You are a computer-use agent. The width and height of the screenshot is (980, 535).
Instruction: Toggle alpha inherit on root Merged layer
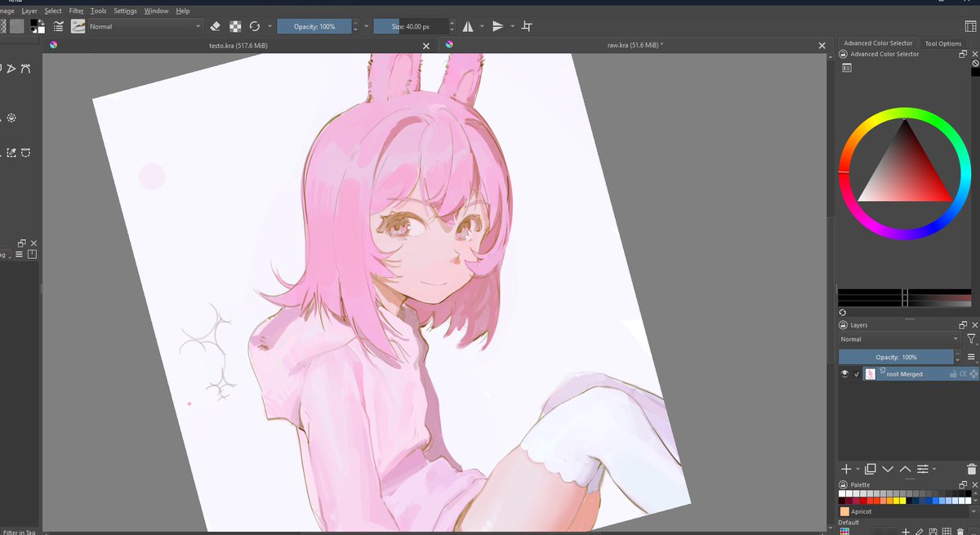[964, 373]
